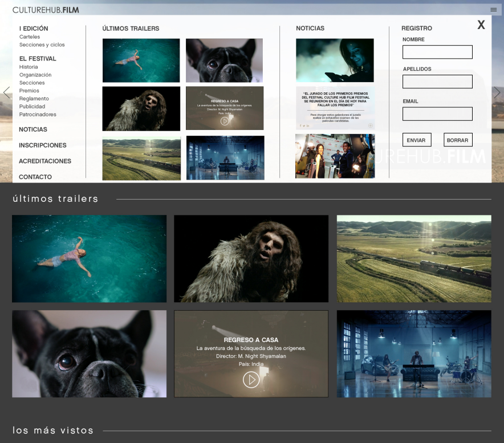
Task: Open INSCRIPCIONES menu item
Action: point(42,145)
